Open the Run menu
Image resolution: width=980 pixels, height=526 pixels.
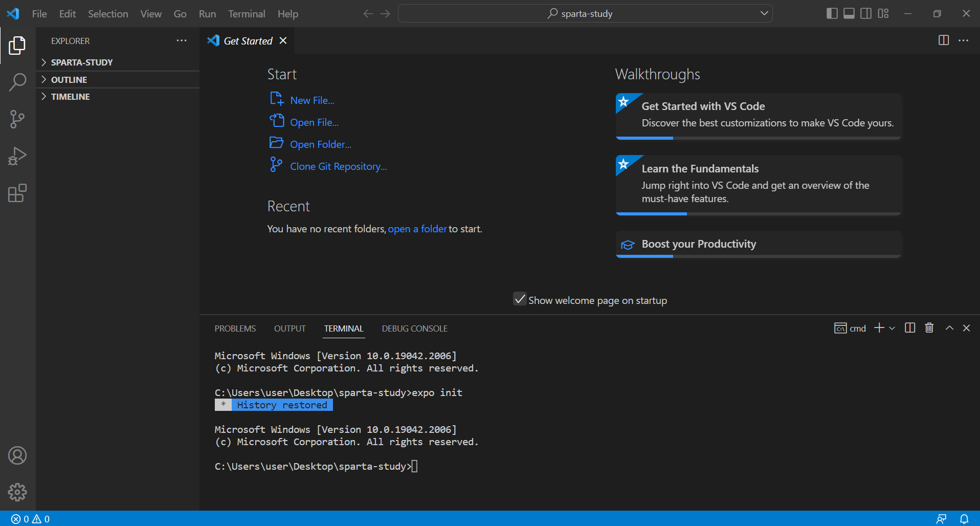pyautogui.click(x=207, y=14)
